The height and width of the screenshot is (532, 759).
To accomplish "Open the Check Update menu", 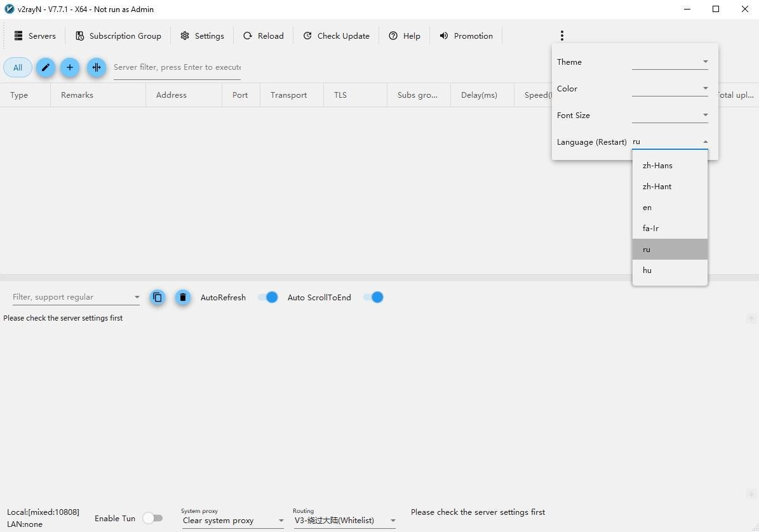I will 337,36.
